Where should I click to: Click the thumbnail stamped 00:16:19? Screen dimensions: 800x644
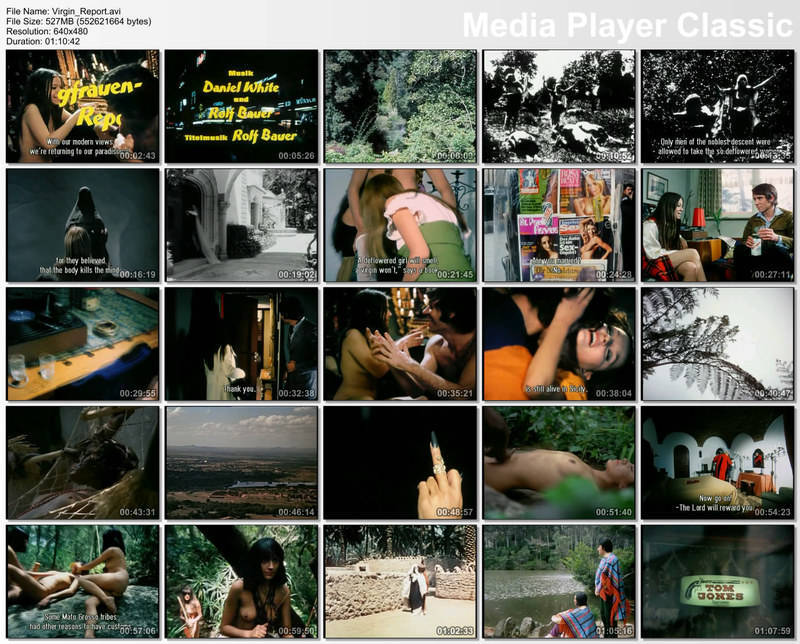83,225
